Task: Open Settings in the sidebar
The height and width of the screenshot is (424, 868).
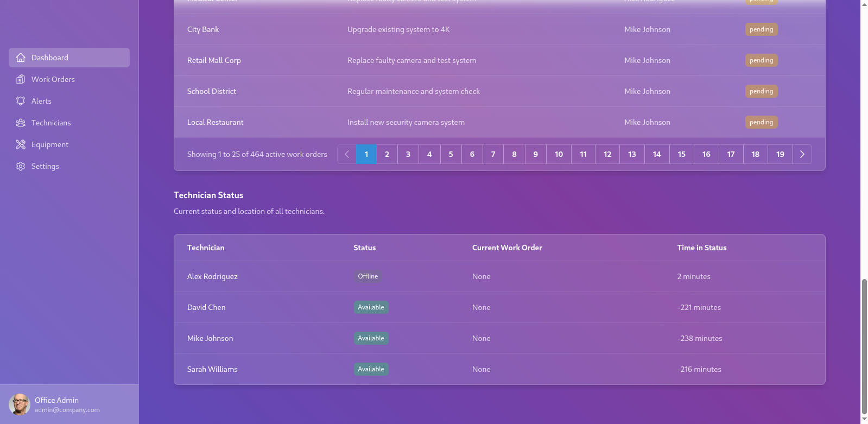Action: (x=69, y=166)
